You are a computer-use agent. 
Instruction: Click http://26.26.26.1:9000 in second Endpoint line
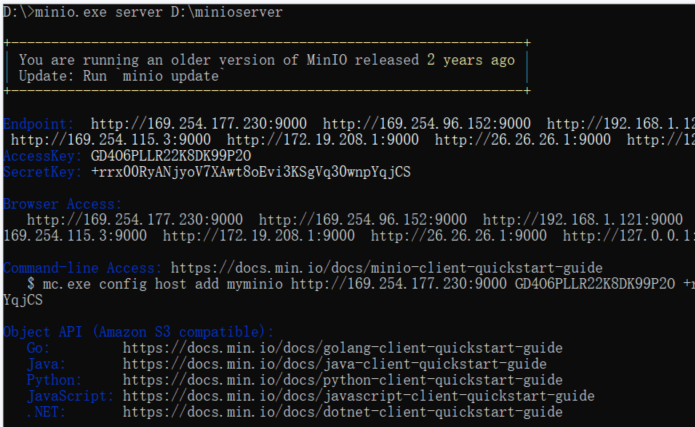click(523, 140)
